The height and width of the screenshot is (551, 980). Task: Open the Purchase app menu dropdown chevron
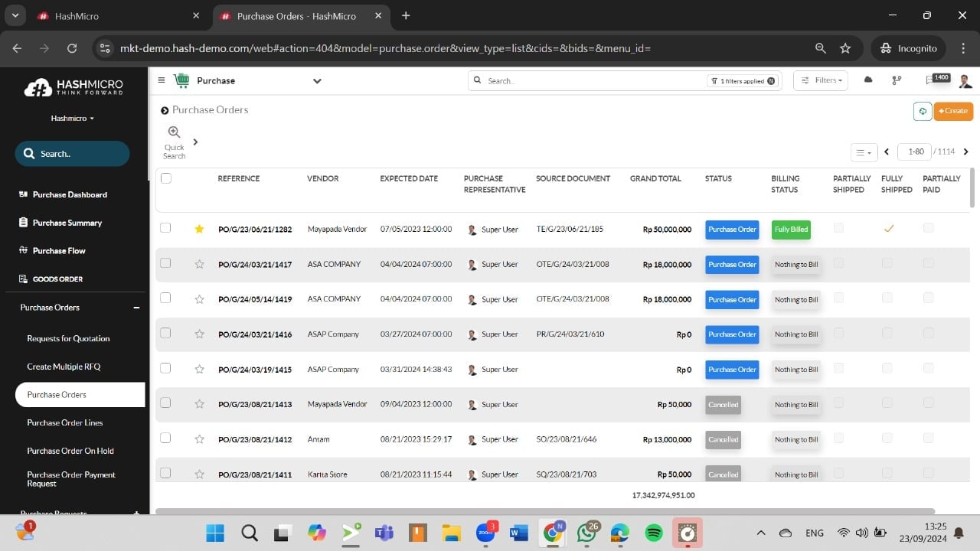tap(317, 81)
